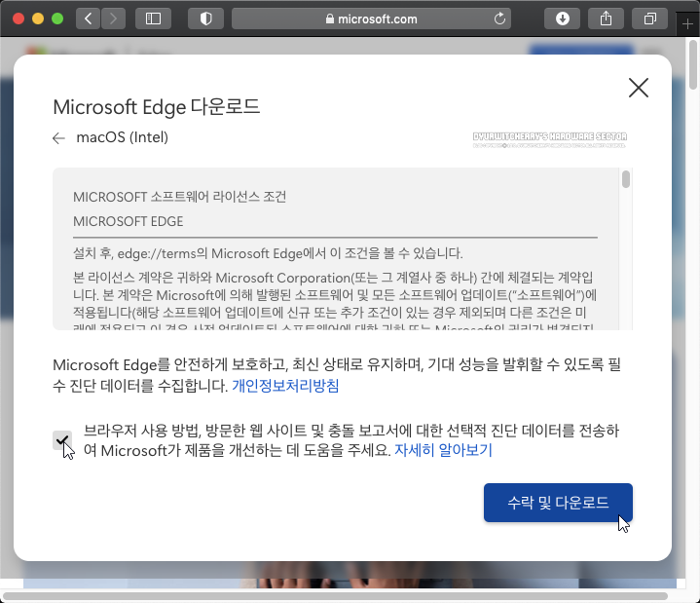The height and width of the screenshot is (603, 700).
Task: Click the green full-screen window button
Action: [x=57, y=19]
